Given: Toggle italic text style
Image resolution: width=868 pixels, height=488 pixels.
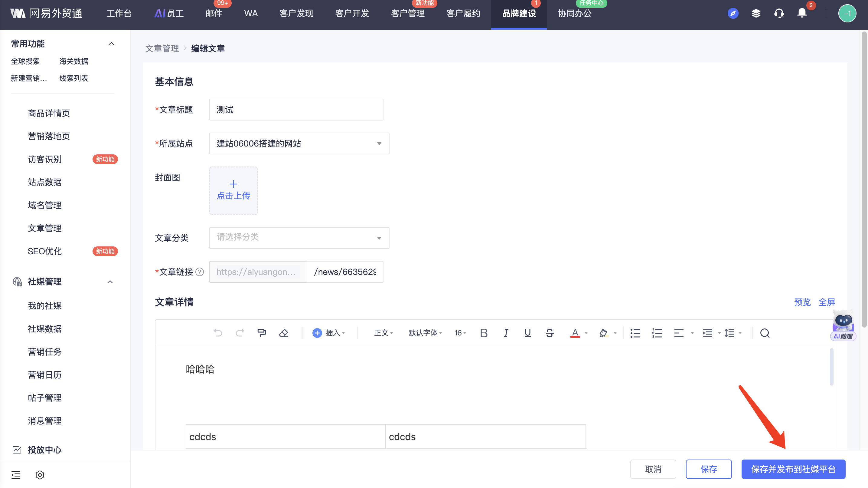Looking at the screenshot, I should [506, 333].
